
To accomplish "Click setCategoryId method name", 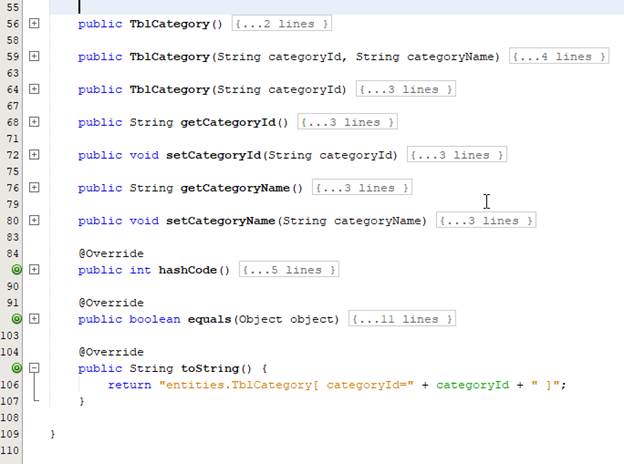I will (x=213, y=155).
